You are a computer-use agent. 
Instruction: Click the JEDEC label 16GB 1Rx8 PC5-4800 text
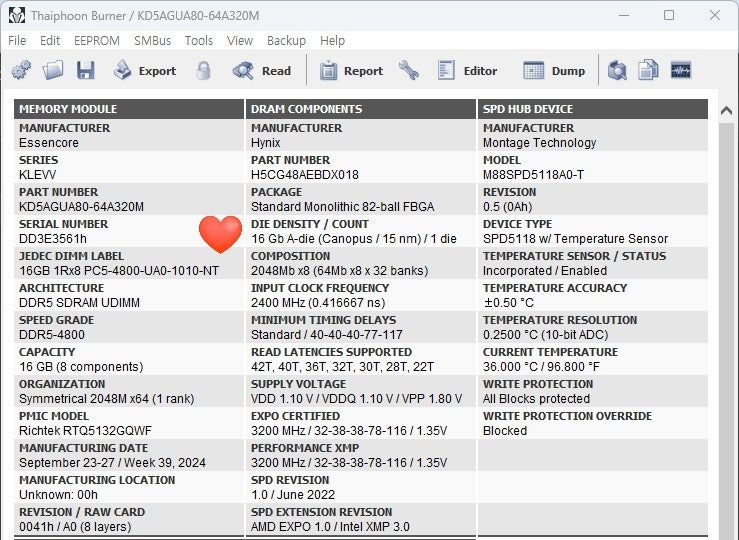pyautogui.click(x=119, y=271)
